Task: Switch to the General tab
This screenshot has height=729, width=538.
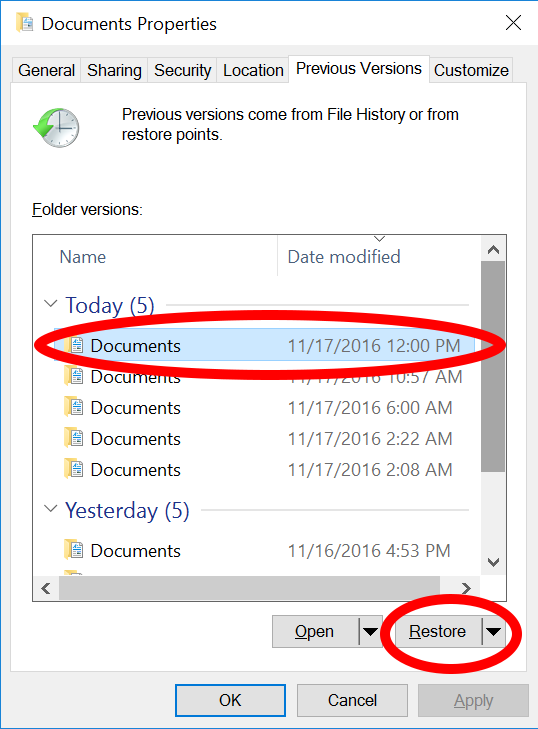Action: click(x=46, y=71)
